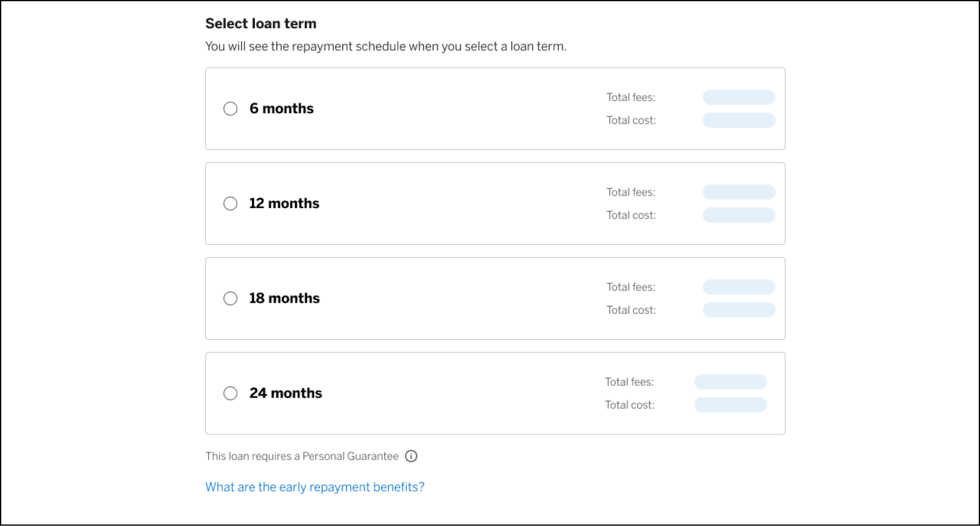Click the Total fees placeholder for 12 months

tap(739, 191)
